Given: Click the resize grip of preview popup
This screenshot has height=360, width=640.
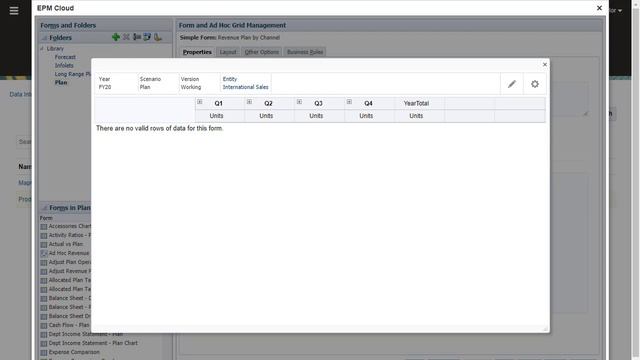Looking at the screenshot, I should tap(545, 329).
